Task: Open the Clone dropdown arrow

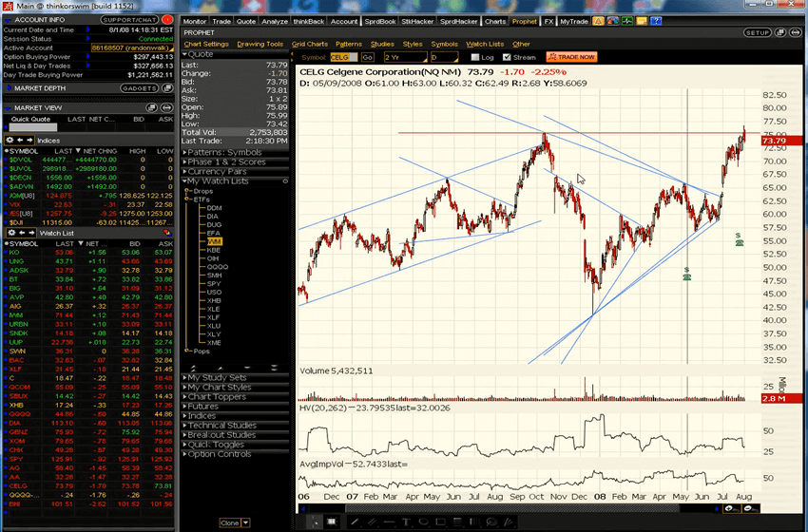Action: coord(246,522)
